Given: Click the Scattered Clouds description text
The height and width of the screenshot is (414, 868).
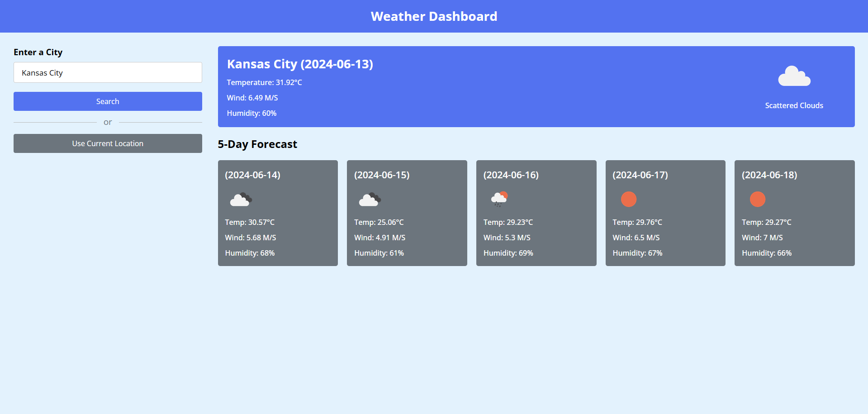Looking at the screenshot, I should [x=794, y=105].
